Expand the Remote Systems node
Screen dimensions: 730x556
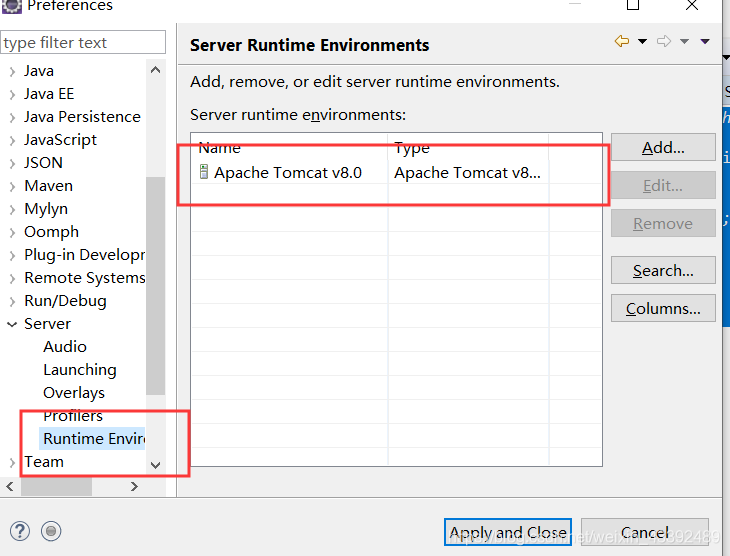(x=12, y=278)
